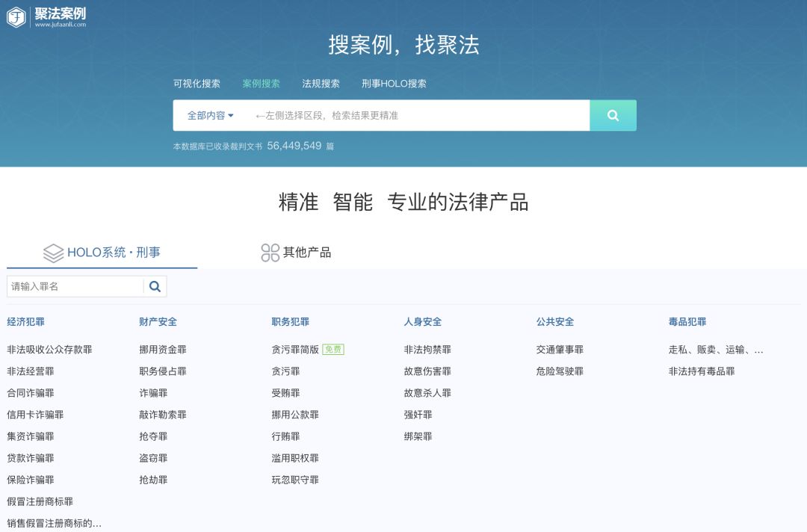Switch to 其他产品 tab
807x532 pixels.
pos(296,253)
